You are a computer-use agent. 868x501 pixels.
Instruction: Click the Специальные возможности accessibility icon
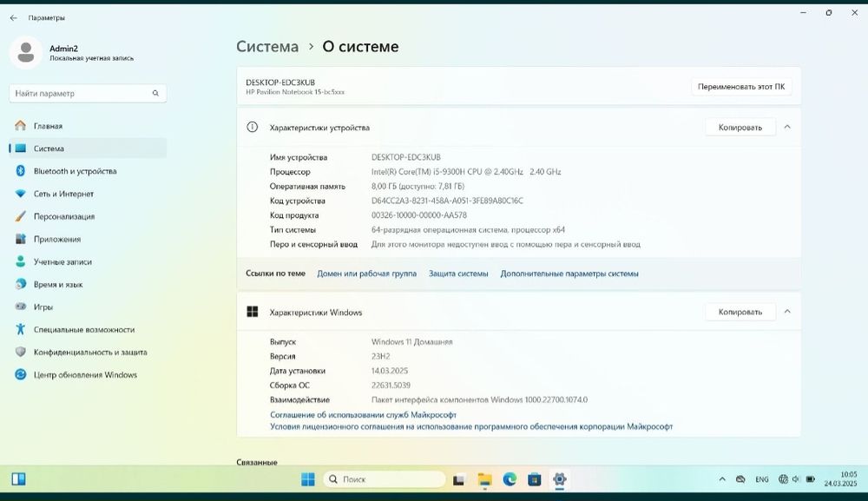(21, 329)
